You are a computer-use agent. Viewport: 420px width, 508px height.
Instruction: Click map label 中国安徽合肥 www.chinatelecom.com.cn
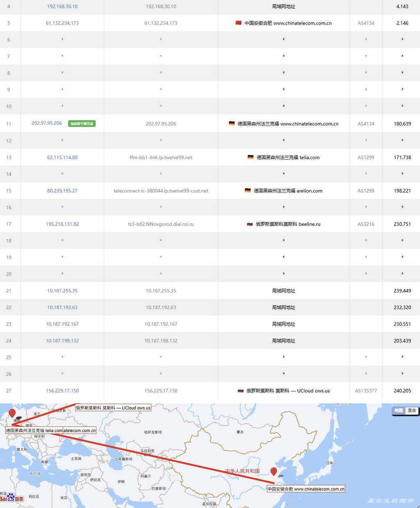[x=306, y=489]
